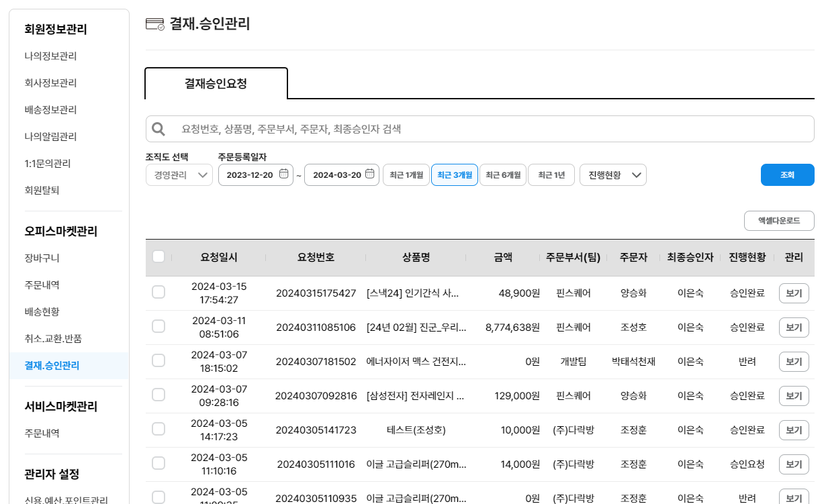The image size is (824, 504).
Task: Click the 엑셀다운로드 button
Action: pos(778,221)
